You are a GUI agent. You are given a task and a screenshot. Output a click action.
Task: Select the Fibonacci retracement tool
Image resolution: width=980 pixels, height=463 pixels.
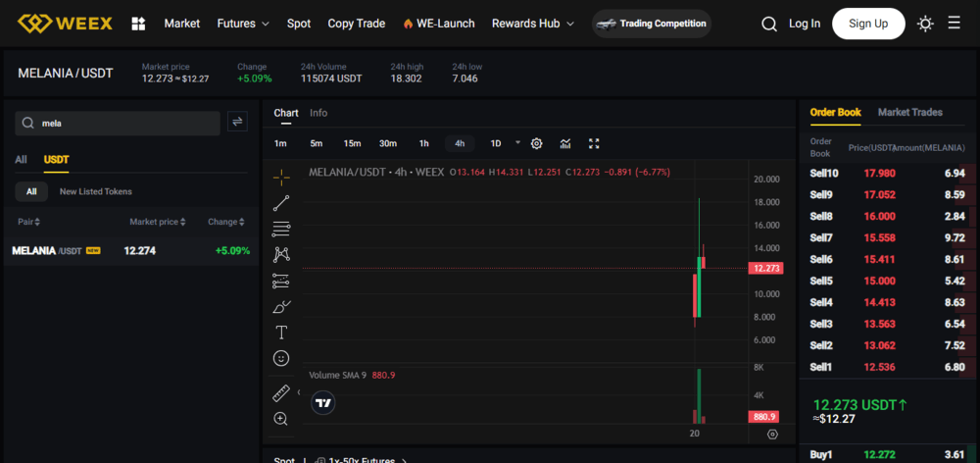(x=281, y=229)
